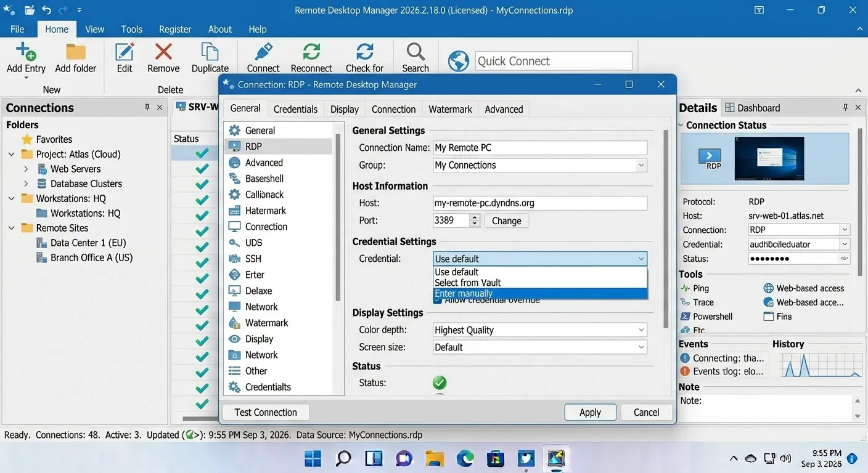
Task: Select SSH in the dialog sidebar
Action: (278, 259)
